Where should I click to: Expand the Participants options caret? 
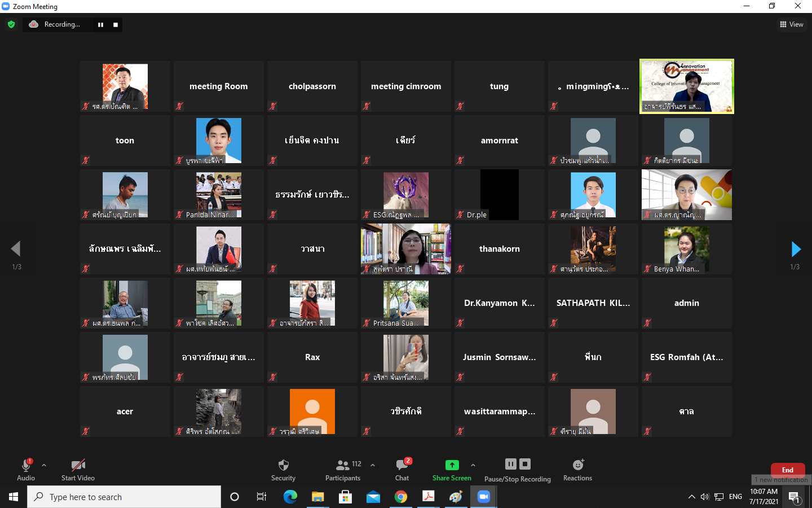373,465
